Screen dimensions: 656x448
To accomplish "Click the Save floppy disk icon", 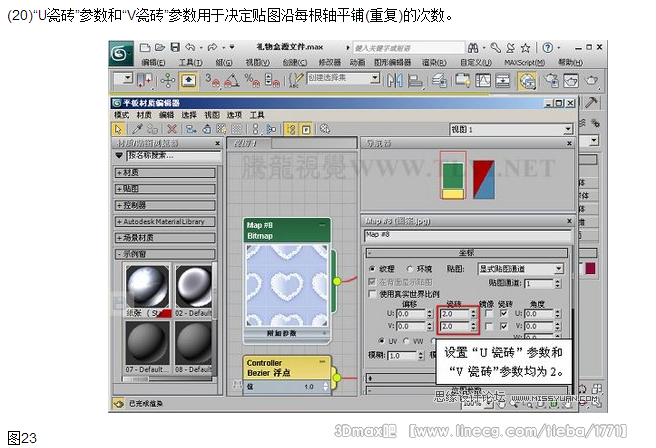I will (x=175, y=47).
